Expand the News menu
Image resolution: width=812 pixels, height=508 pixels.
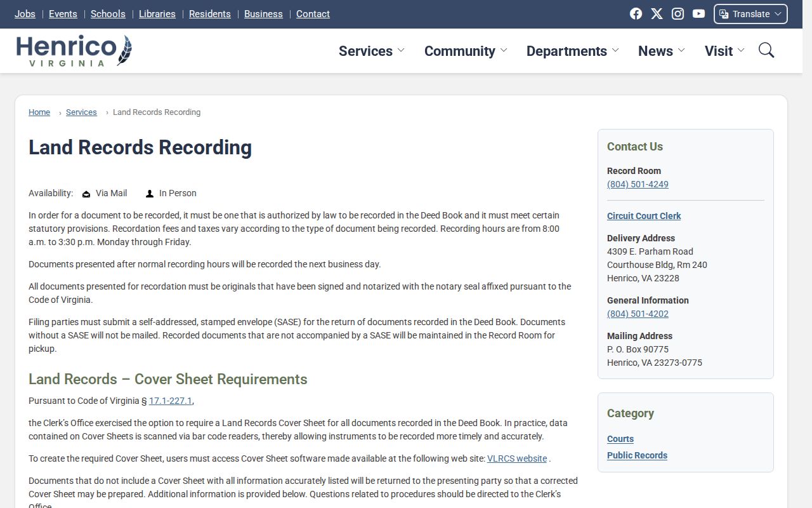(x=662, y=51)
